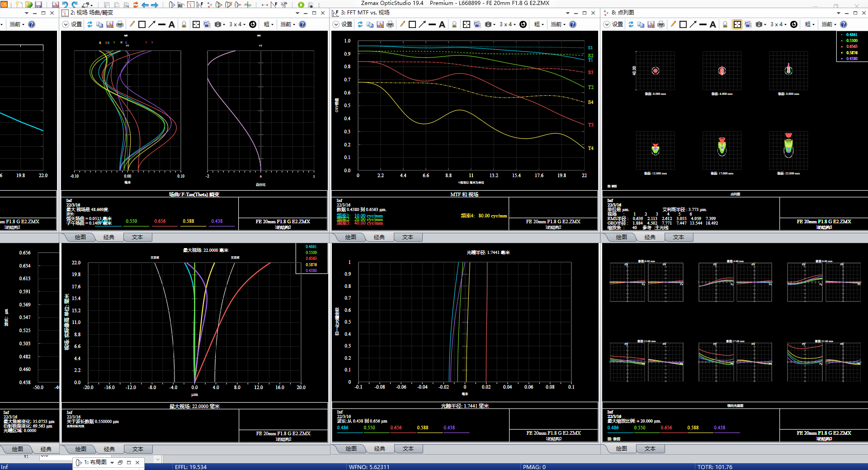
Task: Click the orange Update All icon in top toolbar
Action: click(135, 5)
